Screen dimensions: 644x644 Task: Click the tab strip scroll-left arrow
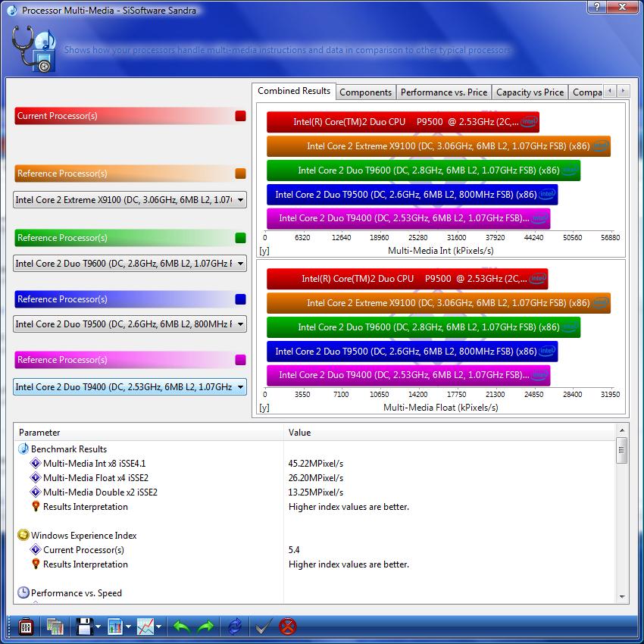pyautogui.click(x=611, y=91)
